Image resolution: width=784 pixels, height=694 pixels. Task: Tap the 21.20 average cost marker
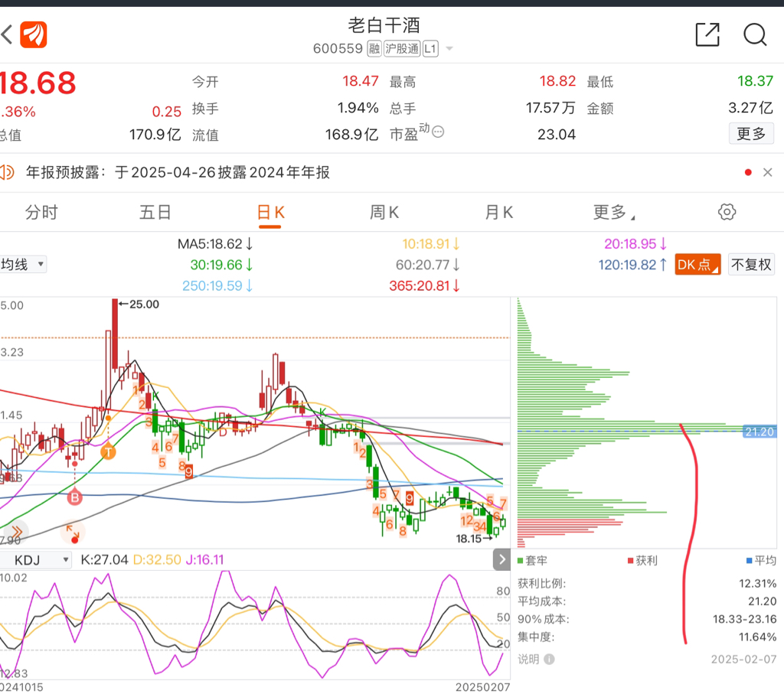759,432
